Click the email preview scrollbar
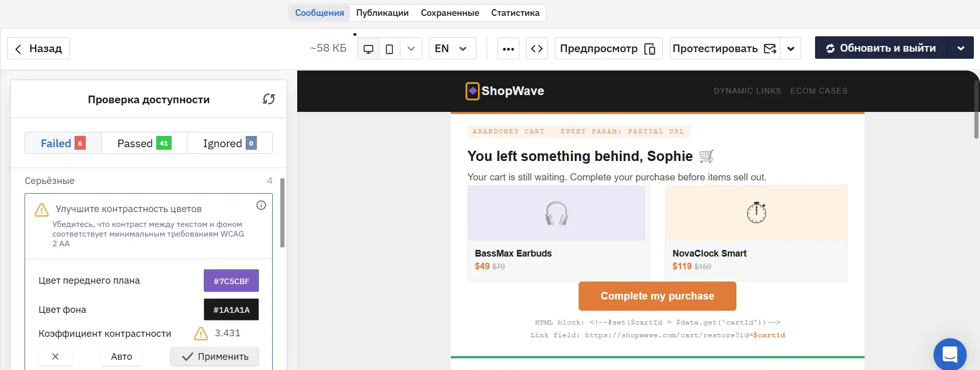 (x=976, y=109)
